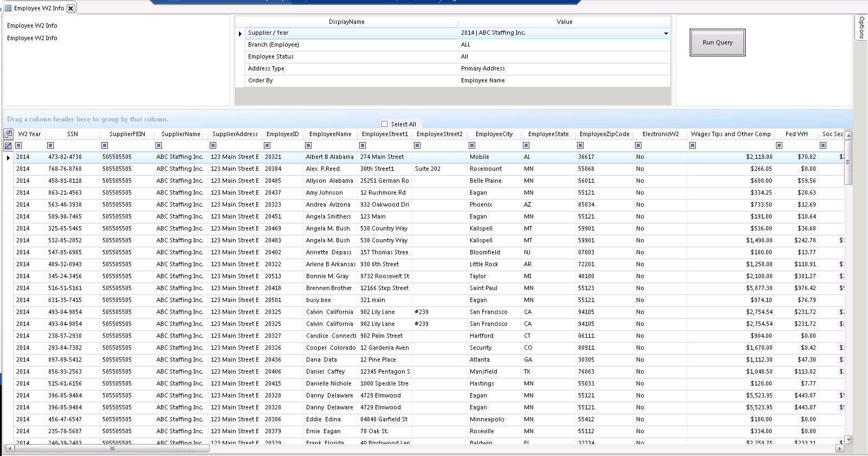The width and height of the screenshot is (868, 456).
Task: Open filter operator icon under EmployeeStreet2 column
Action: [417, 145]
